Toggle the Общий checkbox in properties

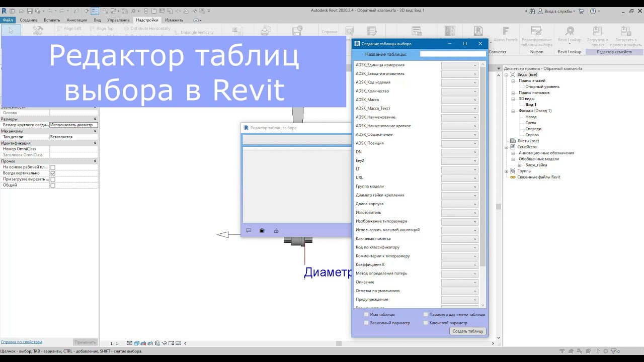(x=53, y=186)
